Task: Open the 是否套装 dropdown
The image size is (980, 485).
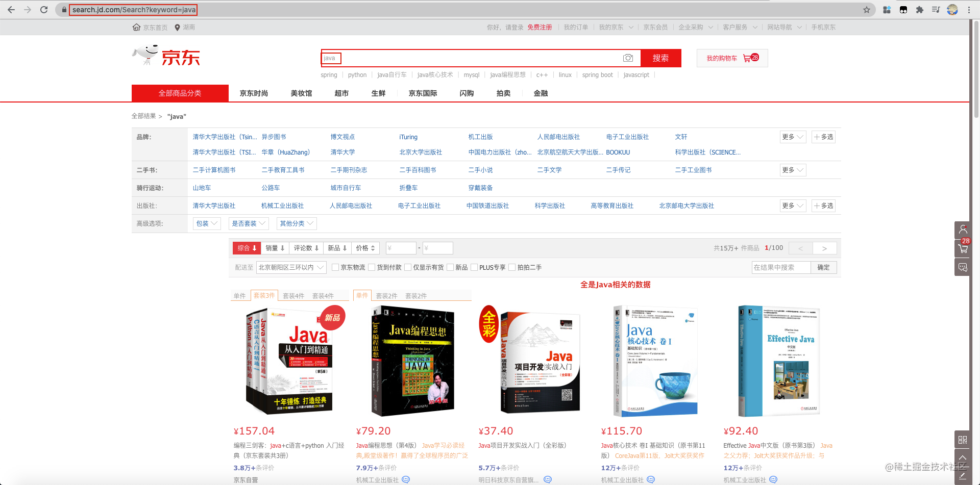Action: pos(249,223)
